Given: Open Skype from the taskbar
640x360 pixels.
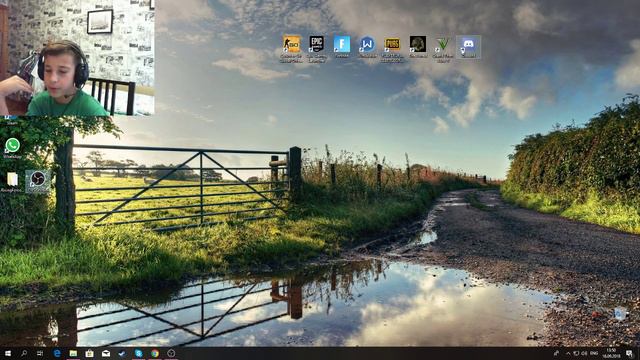Looking at the screenshot, I should coord(138,353).
